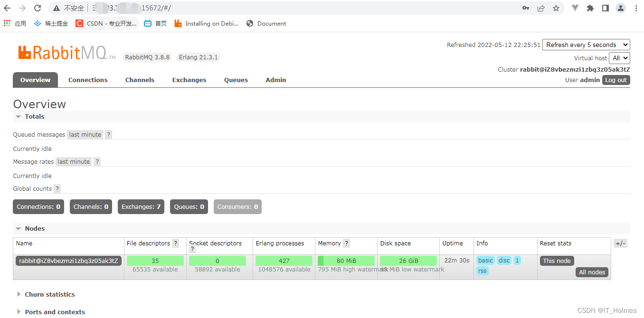Click the browser forward arrow

[x=22, y=8]
